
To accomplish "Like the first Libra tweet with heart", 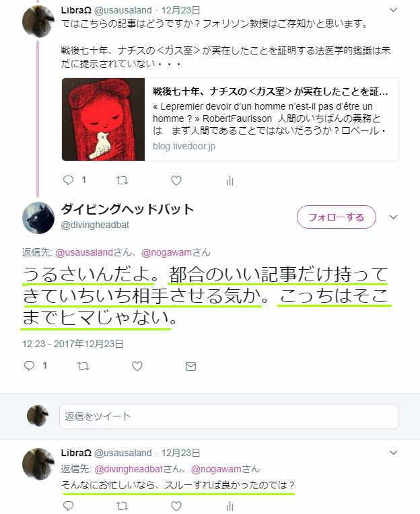I will coord(176,180).
